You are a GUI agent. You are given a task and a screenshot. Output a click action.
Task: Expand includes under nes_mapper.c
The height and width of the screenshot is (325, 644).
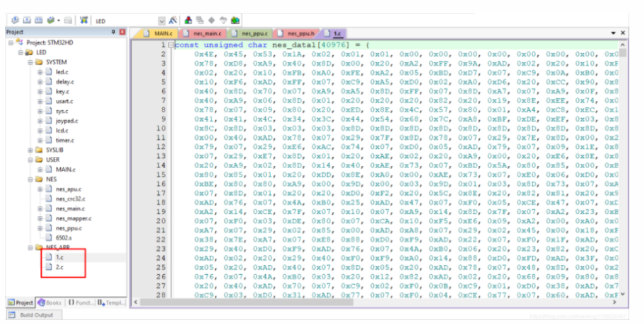click(x=40, y=219)
